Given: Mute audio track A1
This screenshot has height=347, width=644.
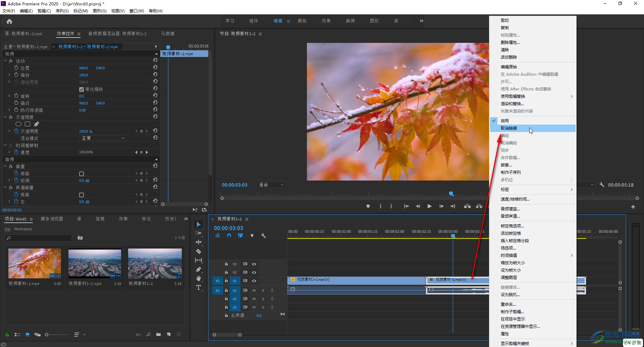Looking at the screenshot, I should tap(254, 290).
